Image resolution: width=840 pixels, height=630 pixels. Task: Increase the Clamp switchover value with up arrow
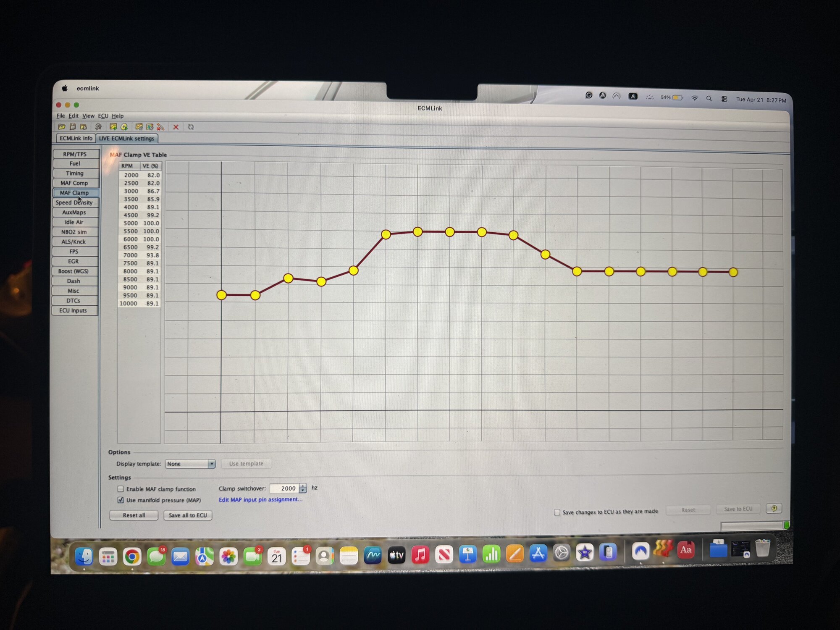click(303, 486)
